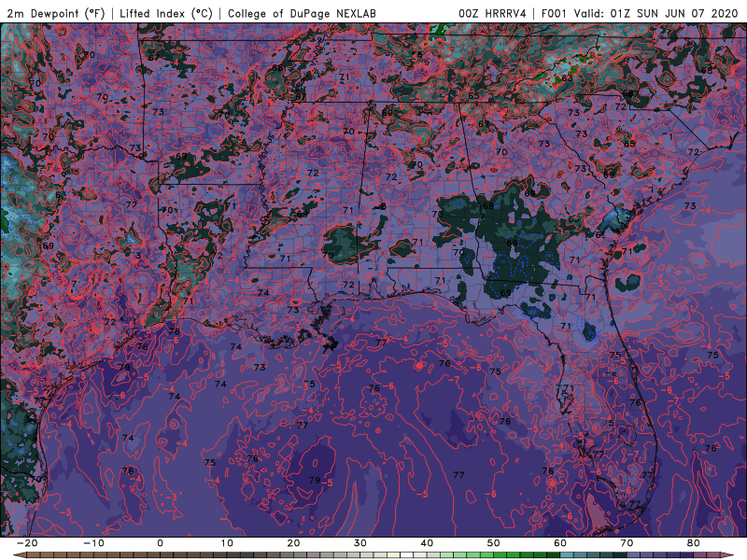
Task: Click the "Valid: 01Z SUN JUN 07 2020" text
Action: 655,13
